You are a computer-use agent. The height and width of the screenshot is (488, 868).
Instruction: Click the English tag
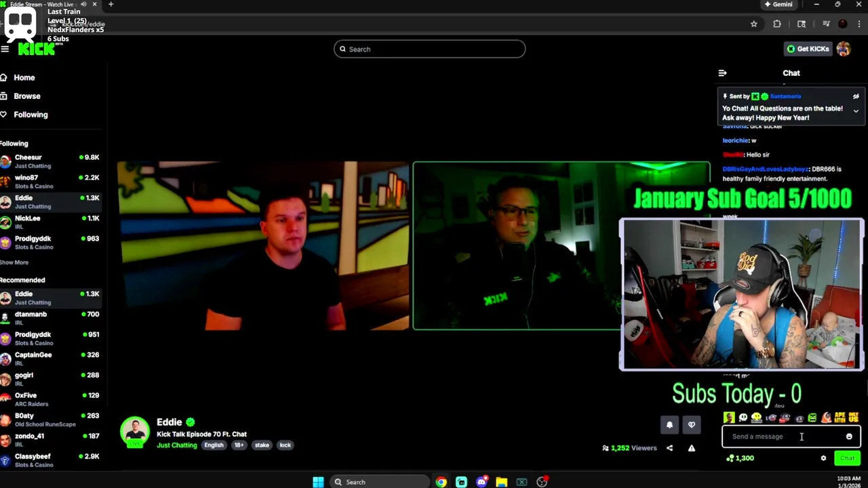click(214, 445)
